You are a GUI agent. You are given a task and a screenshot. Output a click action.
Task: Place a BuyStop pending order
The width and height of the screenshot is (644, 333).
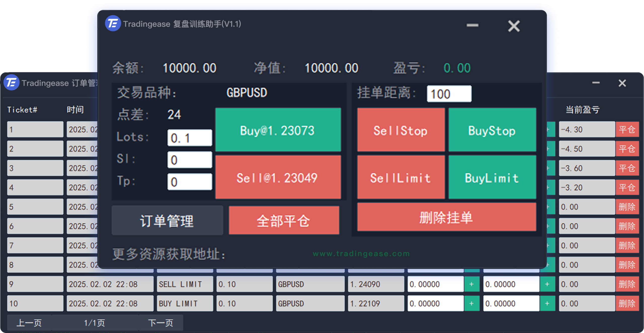(492, 130)
